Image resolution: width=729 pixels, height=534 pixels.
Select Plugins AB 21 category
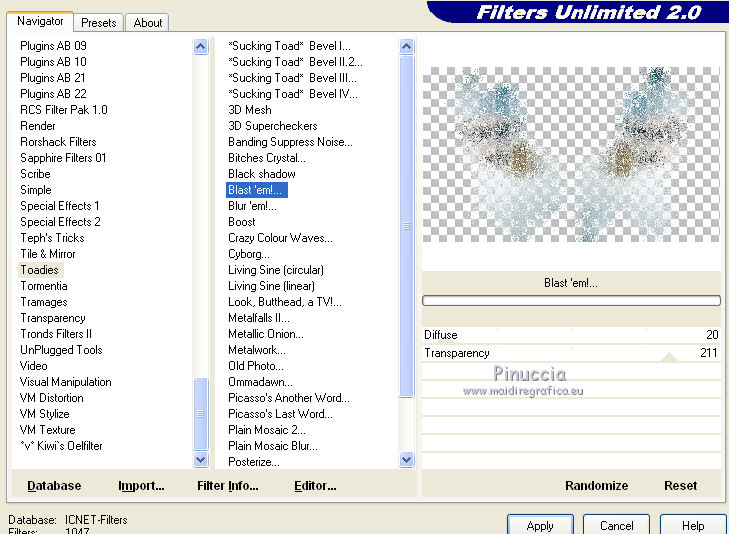pyautogui.click(x=53, y=78)
